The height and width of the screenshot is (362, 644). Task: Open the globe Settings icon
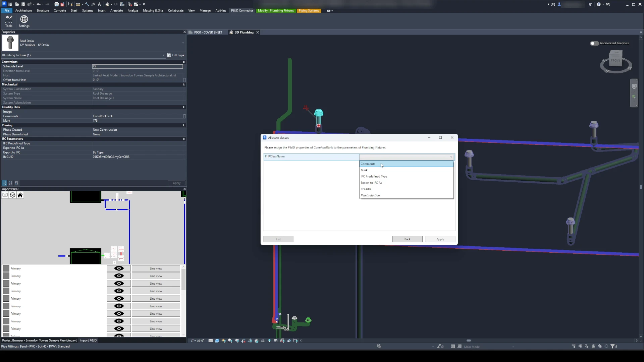point(24,21)
